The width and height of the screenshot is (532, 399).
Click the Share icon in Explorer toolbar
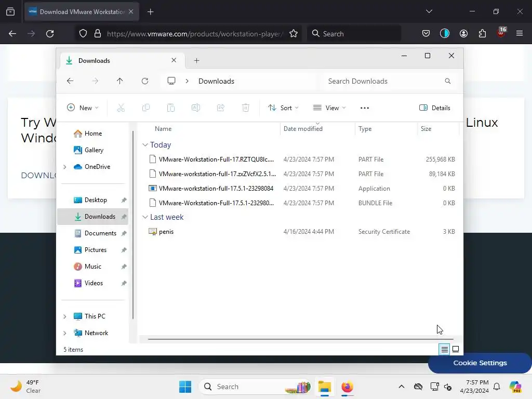[220, 108]
